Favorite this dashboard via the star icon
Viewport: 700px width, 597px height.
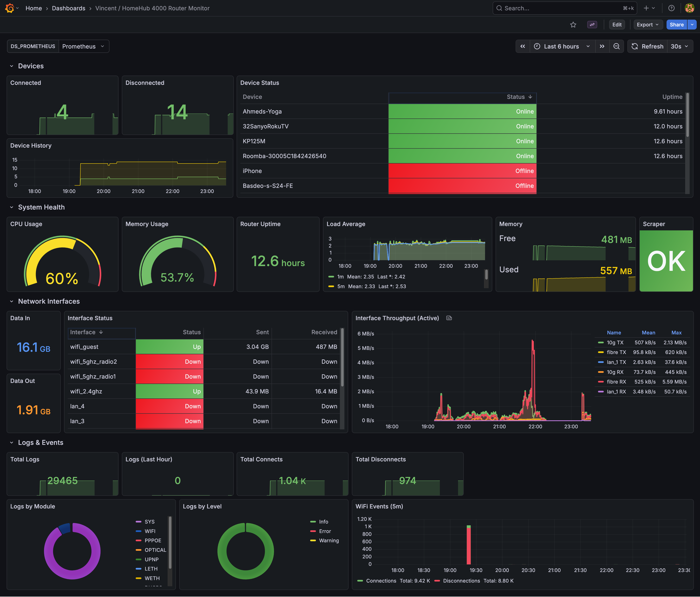[x=573, y=24]
